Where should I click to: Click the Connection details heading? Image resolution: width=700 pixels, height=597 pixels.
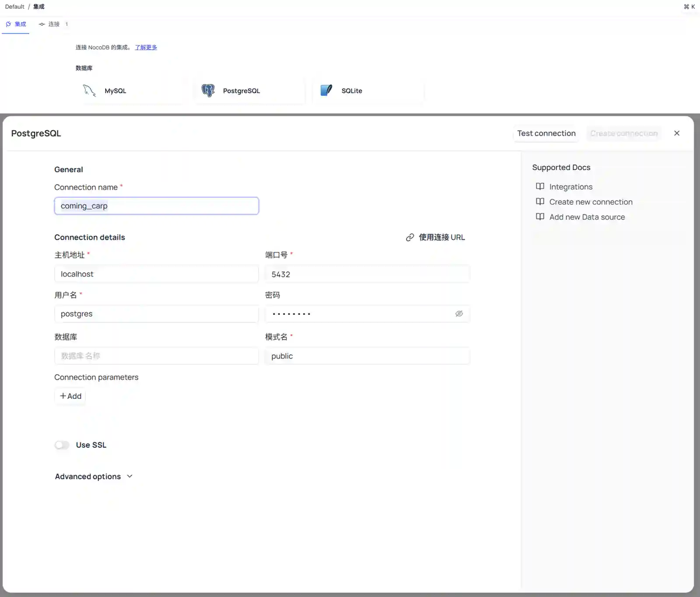90,237
